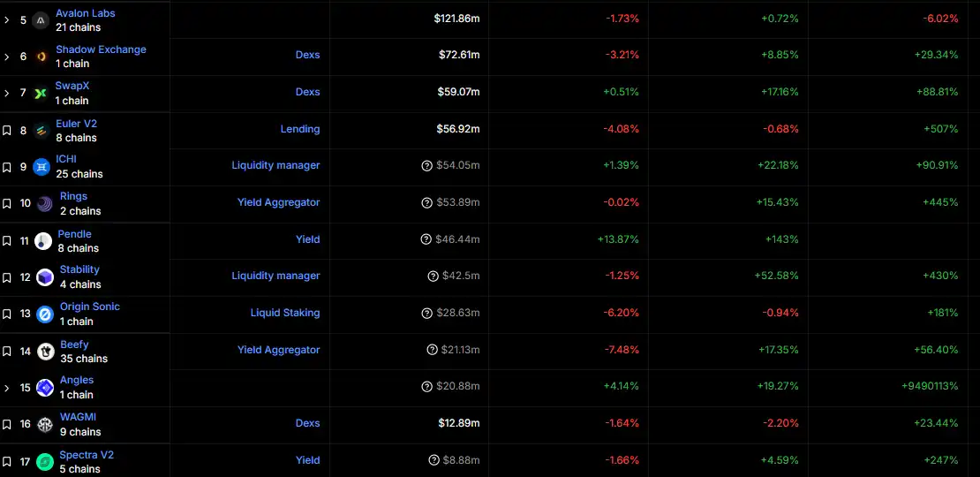980x477 pixels.
Task: Click the Euler V2 logo icon
Action: (41, 131)
